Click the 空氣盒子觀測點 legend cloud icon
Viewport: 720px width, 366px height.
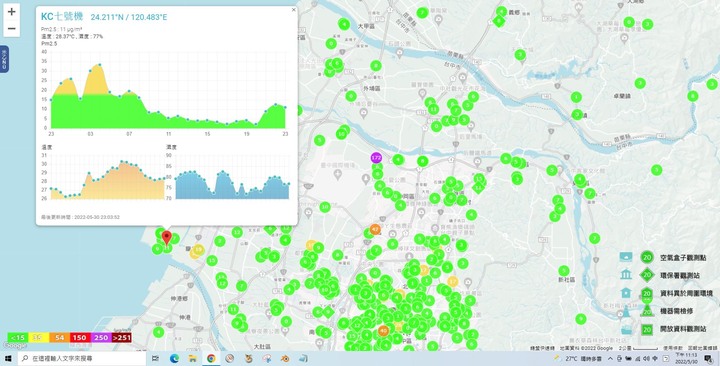[x=625, y=257]
